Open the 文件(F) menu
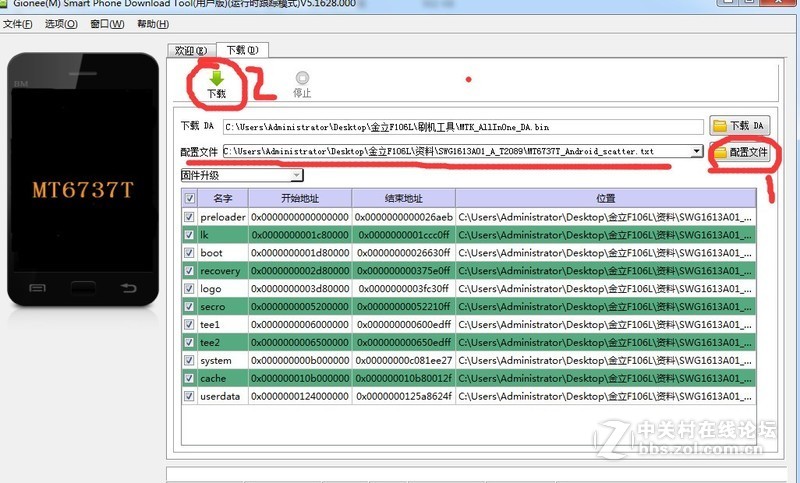 click(x=17, y=24)
